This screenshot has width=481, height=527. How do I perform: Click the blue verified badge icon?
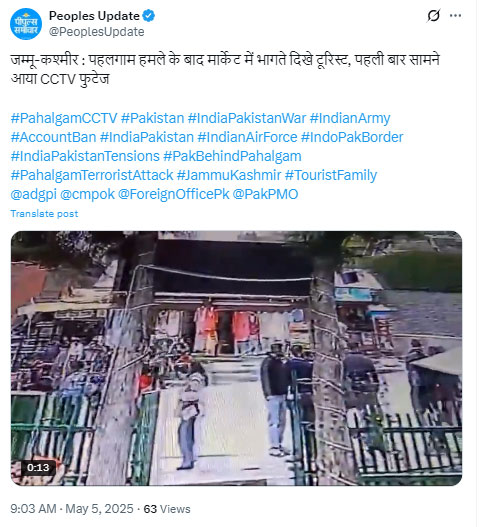(149, 16)
